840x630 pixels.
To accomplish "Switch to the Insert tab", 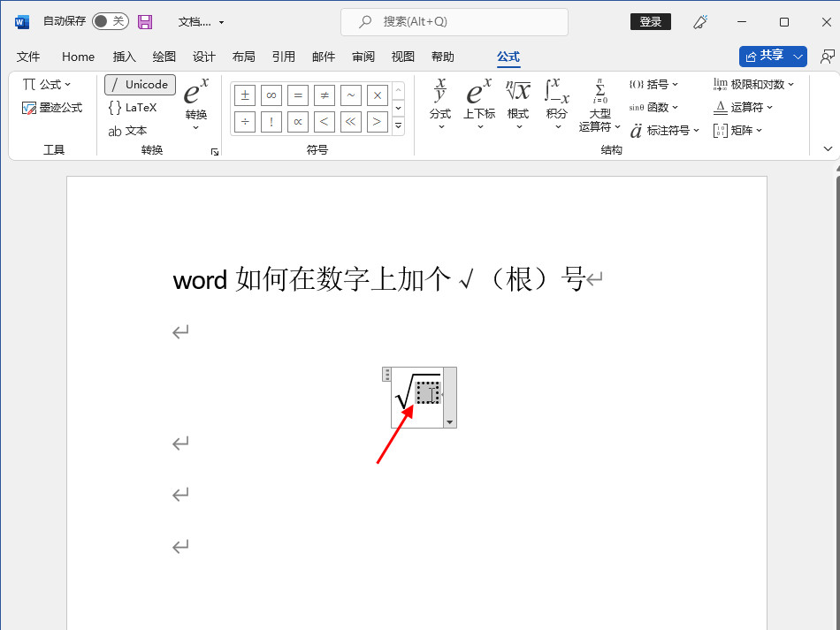I will point(125,57).
